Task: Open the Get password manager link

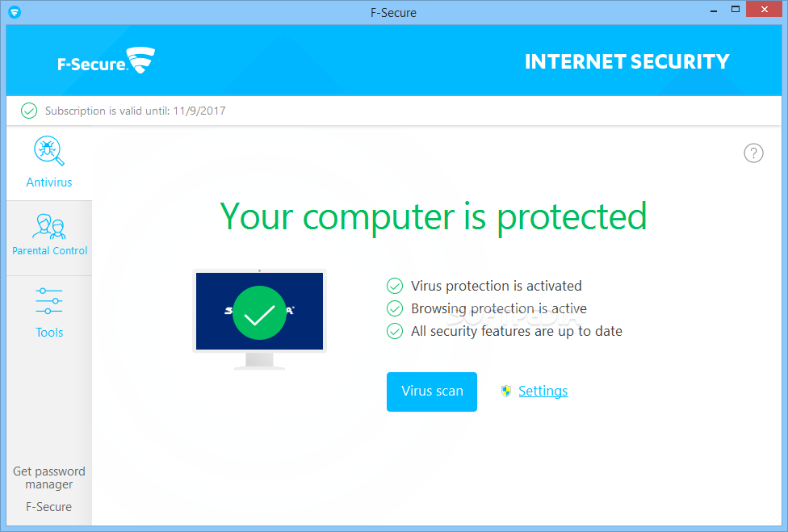Action: [x=49, y=478]
